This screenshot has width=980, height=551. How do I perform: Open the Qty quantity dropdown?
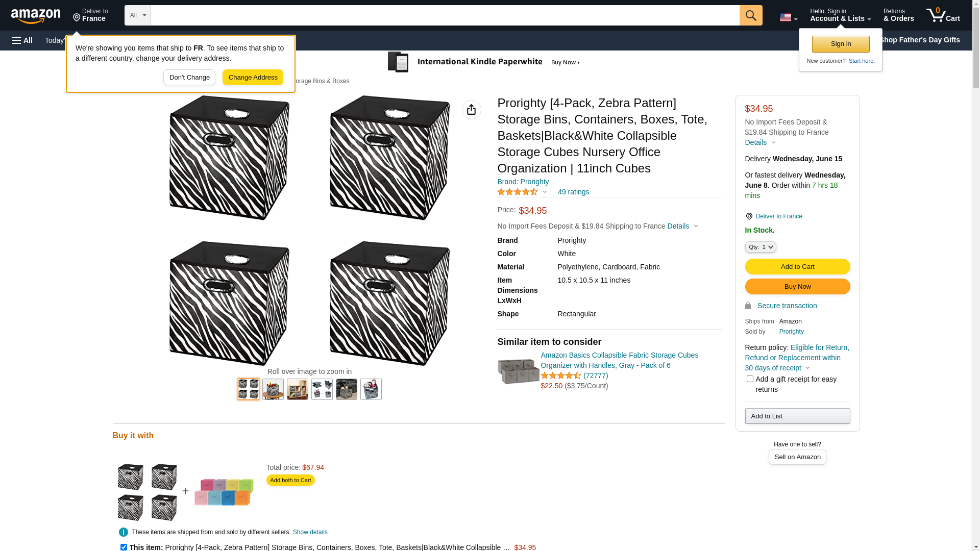tap(761, 247)
